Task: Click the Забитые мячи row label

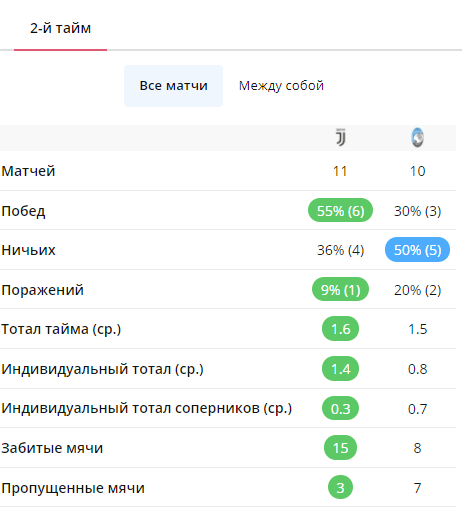Action: 52,448
